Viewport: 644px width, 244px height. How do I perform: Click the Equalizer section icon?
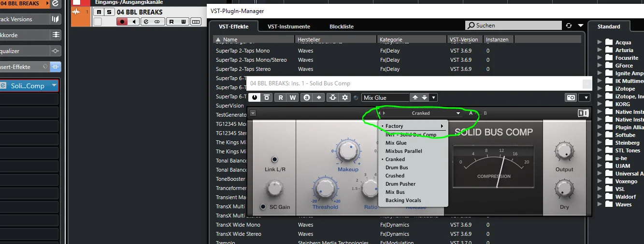pos(56,51)
